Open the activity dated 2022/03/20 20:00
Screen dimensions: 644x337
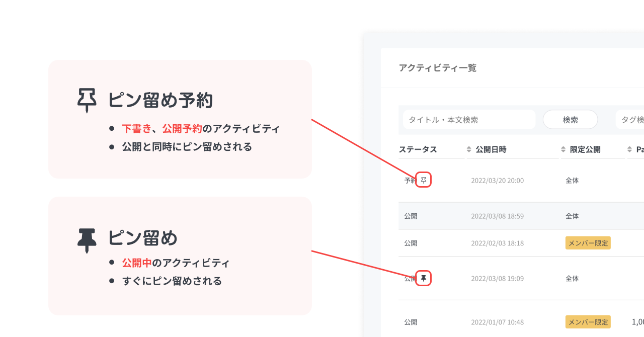pyautogui.click(x=497, y=180)
